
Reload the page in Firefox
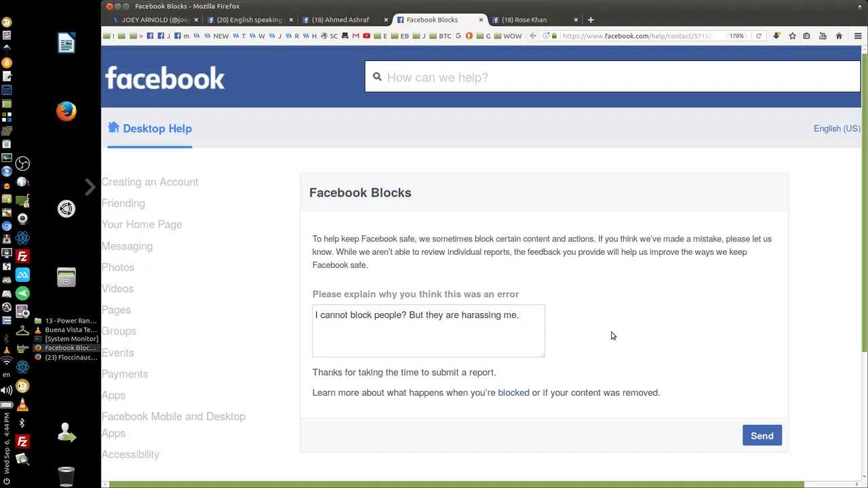pyautogui.click(x=759, y=36)
